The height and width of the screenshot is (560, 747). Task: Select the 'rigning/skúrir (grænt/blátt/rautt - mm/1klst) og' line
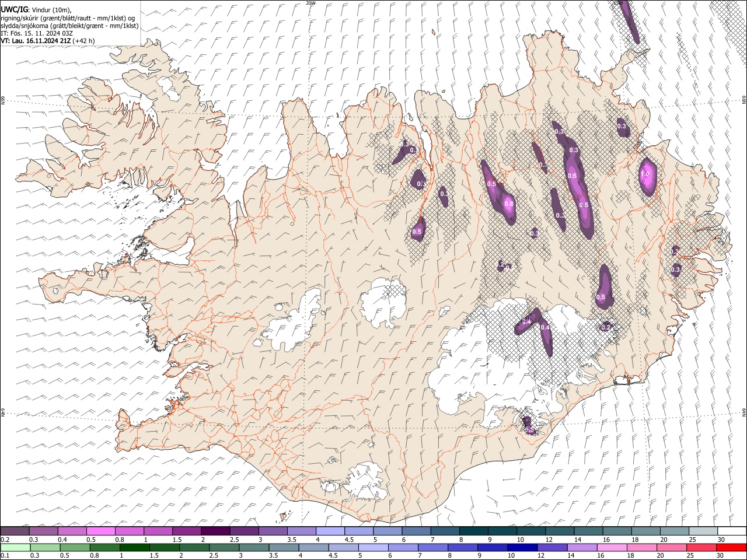coord(68,18)
